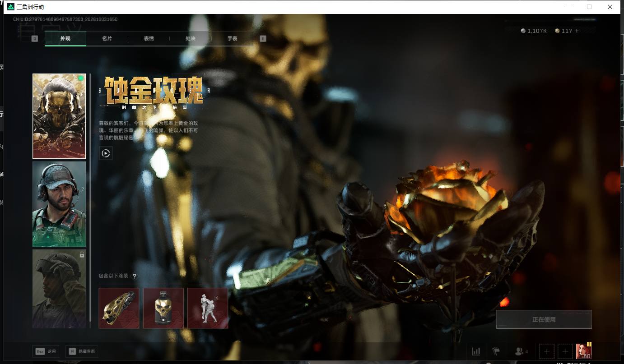The height and width of the screenshot is (364, 624).
Task: Play the 蚀金玫瑰 preview video
Action: tap(106, 153)
